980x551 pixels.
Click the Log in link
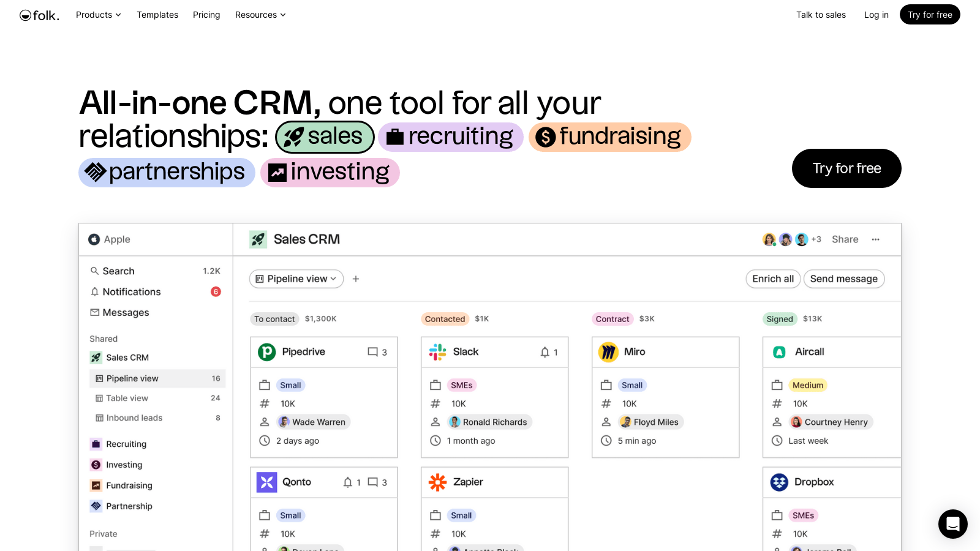pos(876,15)
